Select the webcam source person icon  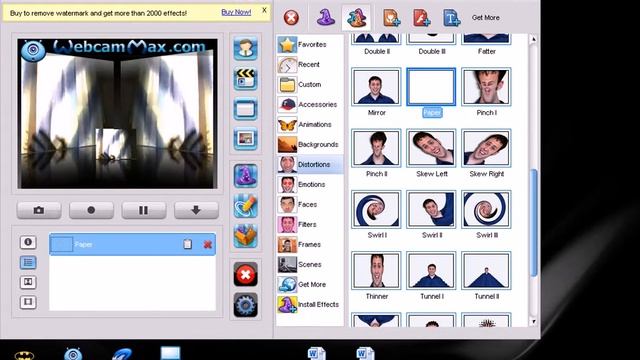coord(245,48)
